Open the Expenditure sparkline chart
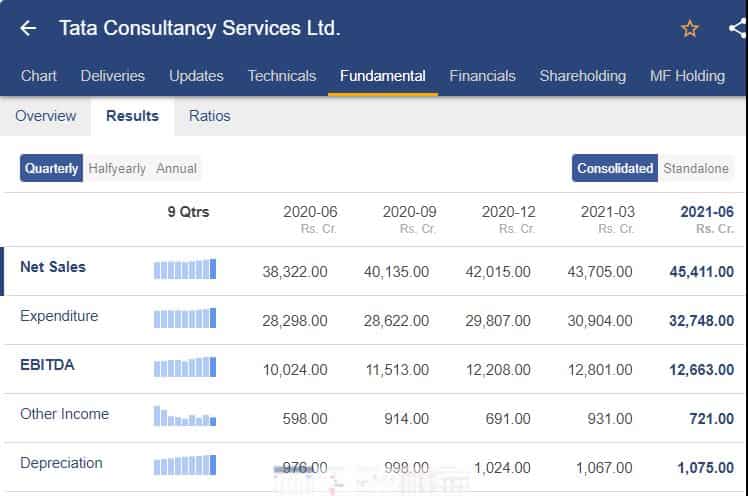The height and width of the screenshot is (496, 748). pos(185,318)
